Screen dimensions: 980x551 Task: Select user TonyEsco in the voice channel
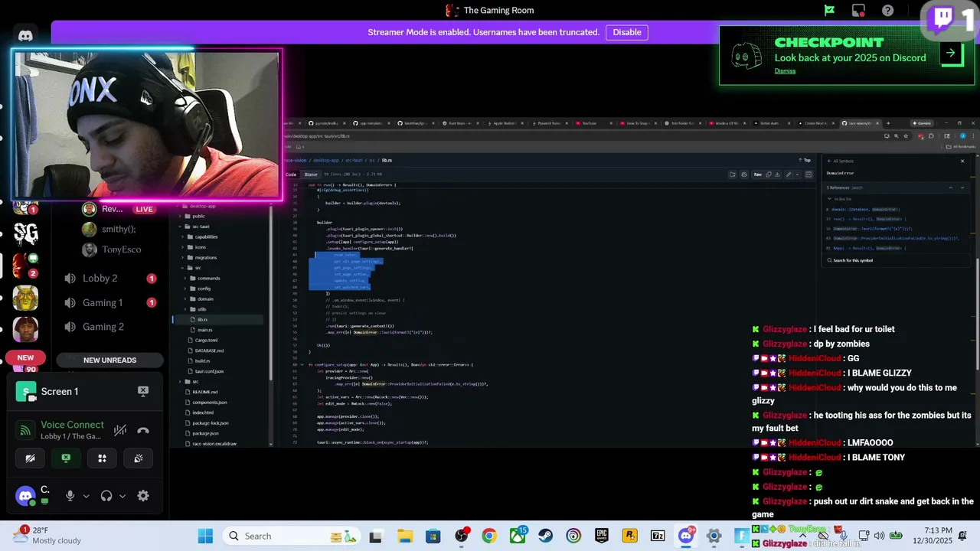[x=122, y=249]
